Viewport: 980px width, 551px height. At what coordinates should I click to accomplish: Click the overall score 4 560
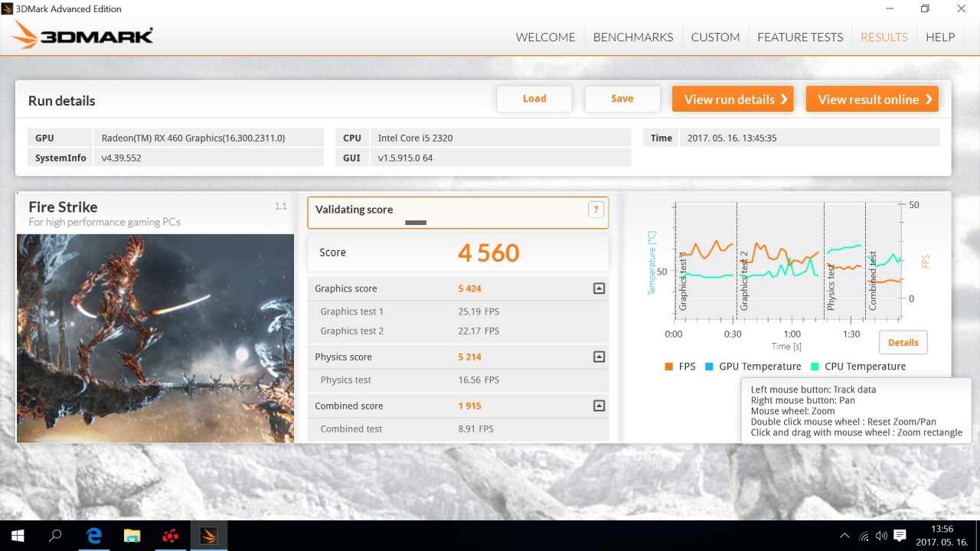pos(488,253)
